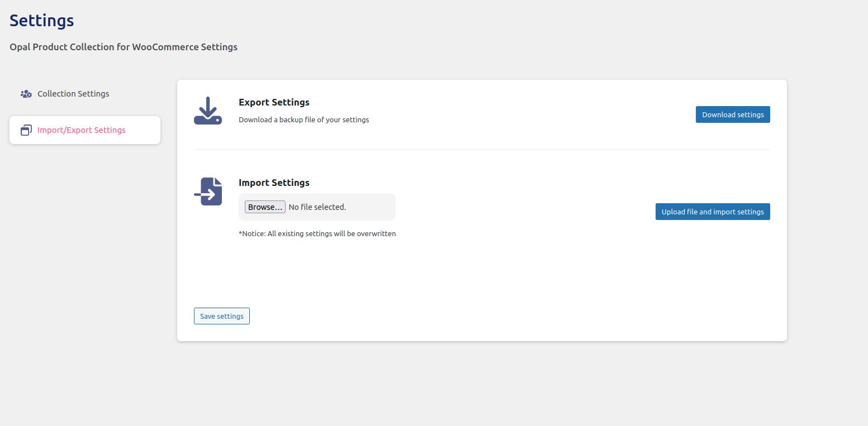Click the Save settings button
This screenshot has width=868, height=426.
coord(222,316)
